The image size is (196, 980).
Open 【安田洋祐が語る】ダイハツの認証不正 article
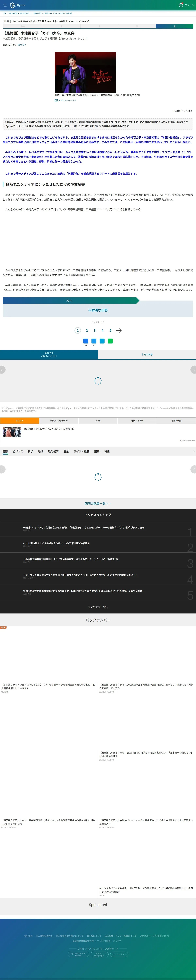[146, 686]
